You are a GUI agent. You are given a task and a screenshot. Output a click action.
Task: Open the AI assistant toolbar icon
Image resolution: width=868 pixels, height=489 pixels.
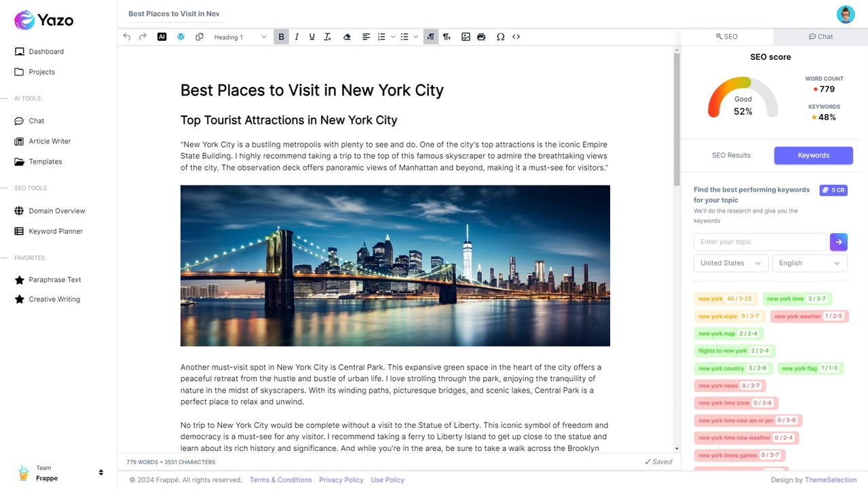click(x=162, y=37)
